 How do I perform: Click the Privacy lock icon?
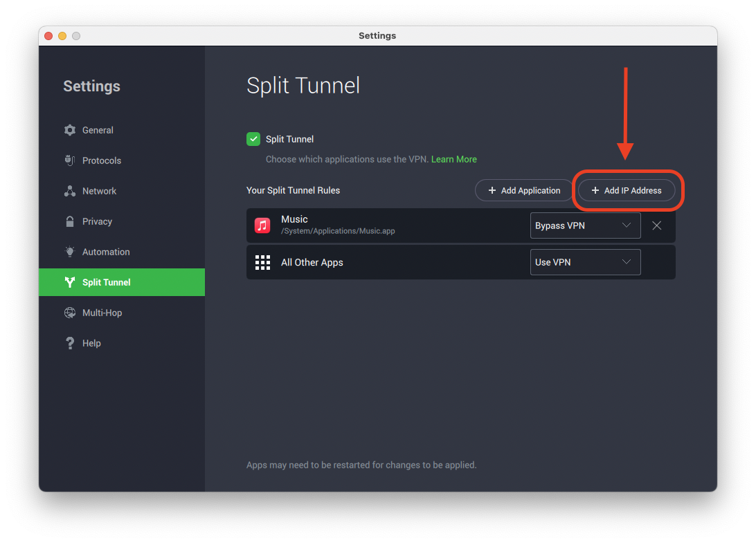point(70,221)
